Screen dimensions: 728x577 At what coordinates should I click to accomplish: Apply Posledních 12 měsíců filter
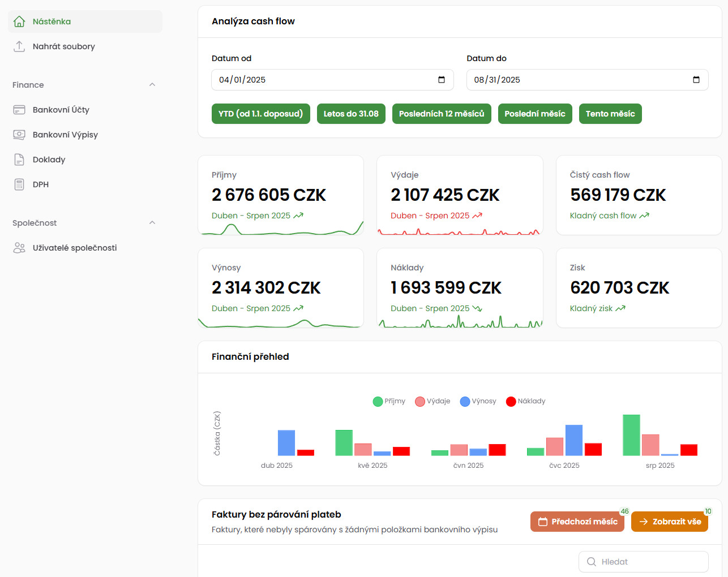[x=442, y=114]
